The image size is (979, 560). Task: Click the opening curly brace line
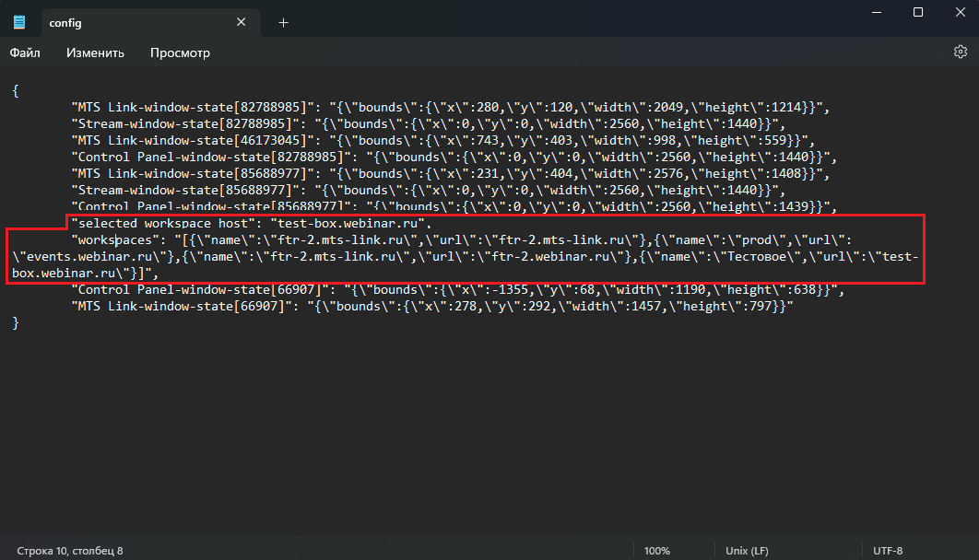pyautogui.click(x=16, y=91)
